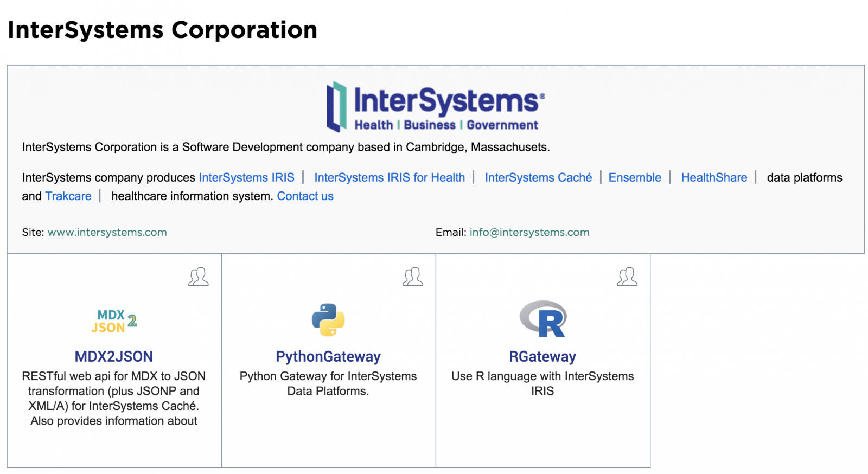
Task: Open the MDX2JSON project title
Action: pyautogui.click(x=114, y=357)
